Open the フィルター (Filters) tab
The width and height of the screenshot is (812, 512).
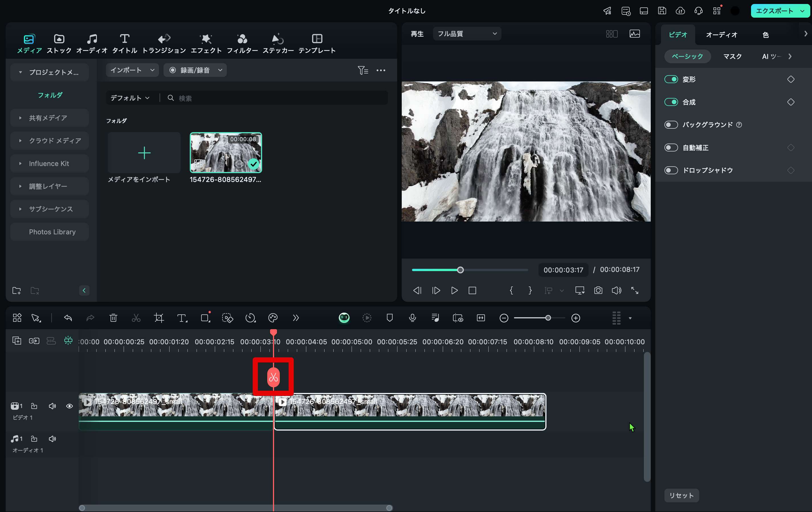[242, 44]
